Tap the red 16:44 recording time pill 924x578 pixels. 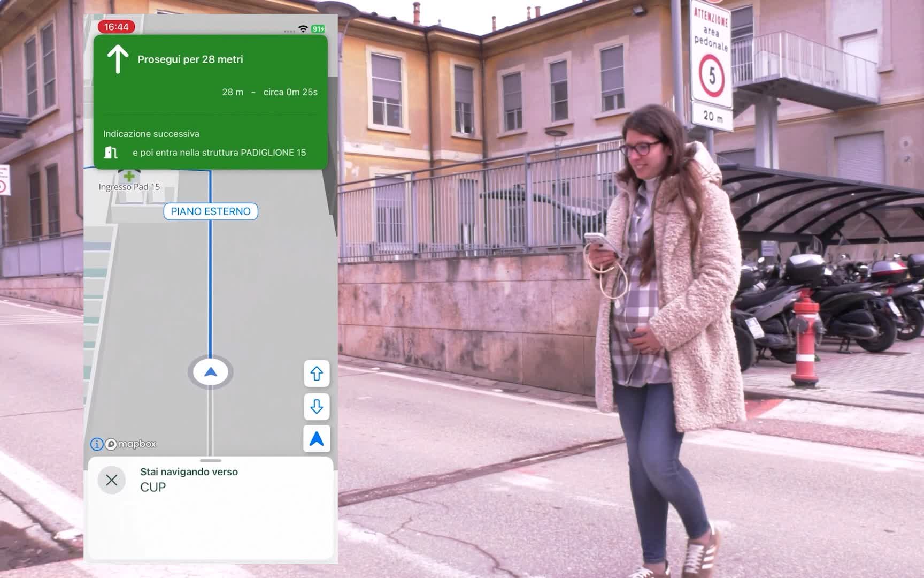pyautogui.click(x=117, y=27)
